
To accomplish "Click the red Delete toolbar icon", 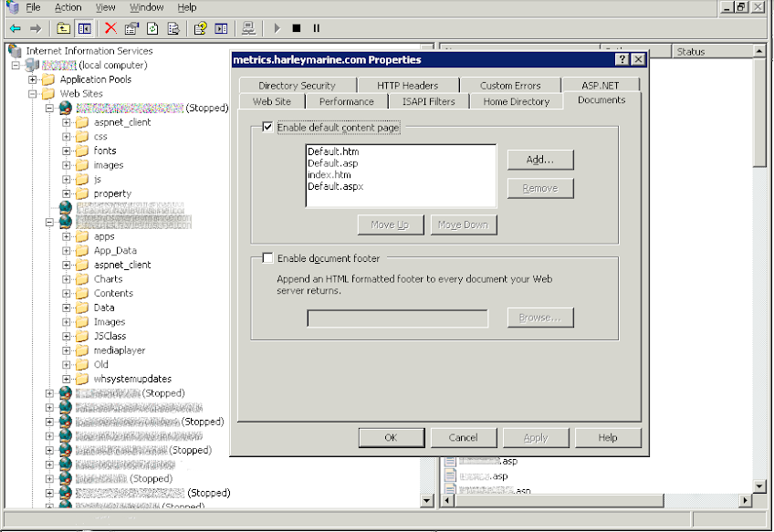I will pyautogui.click(x=110, y=28).
